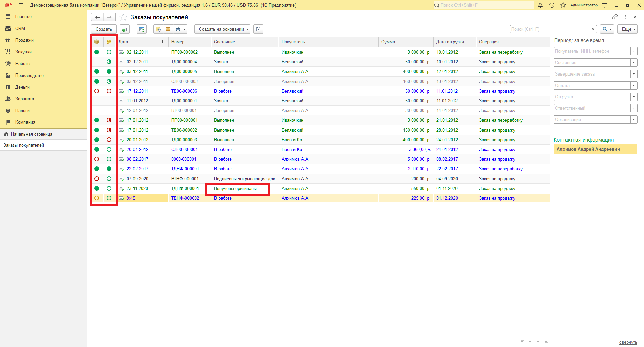Click shipment status circle for order ТДНФ-000002

97,198
